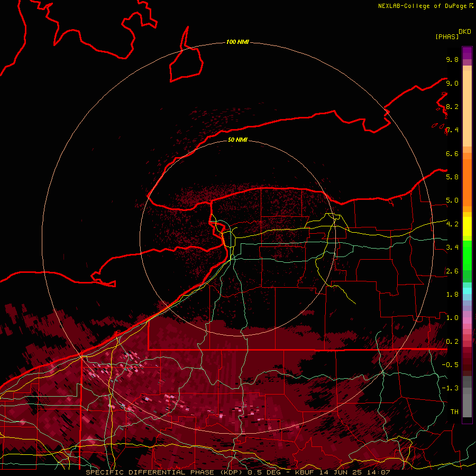
Task: Select the 1.0 scale value
Action: [452, 318]
